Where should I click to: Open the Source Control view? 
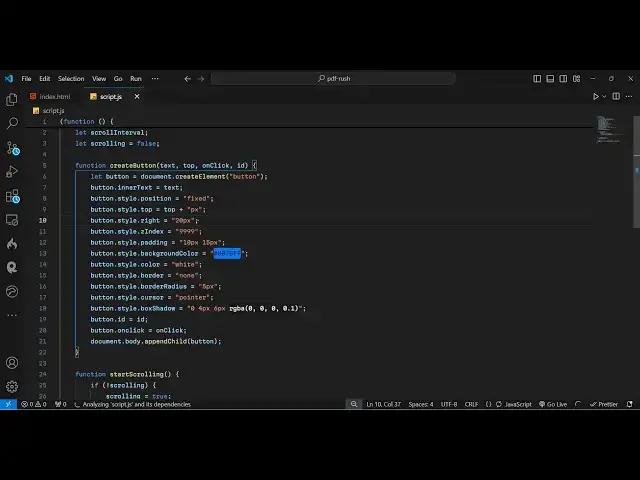[x=12, y=148]
